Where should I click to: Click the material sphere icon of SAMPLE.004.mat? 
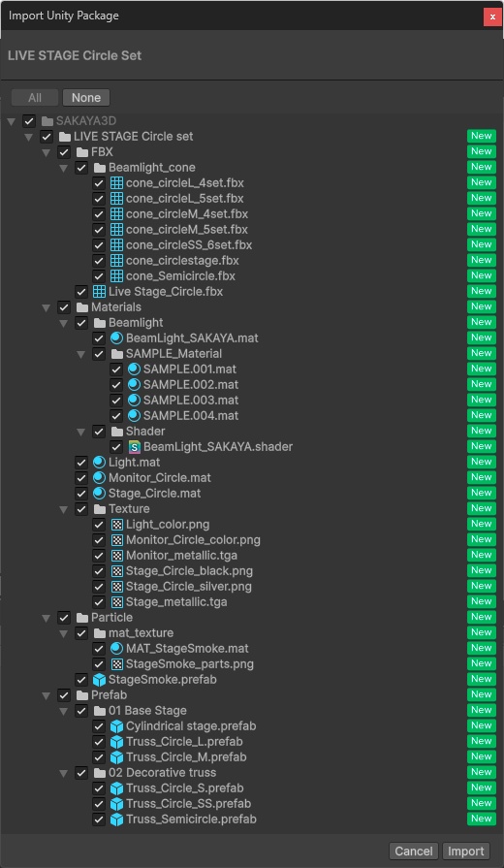click(x=134, y=415)
